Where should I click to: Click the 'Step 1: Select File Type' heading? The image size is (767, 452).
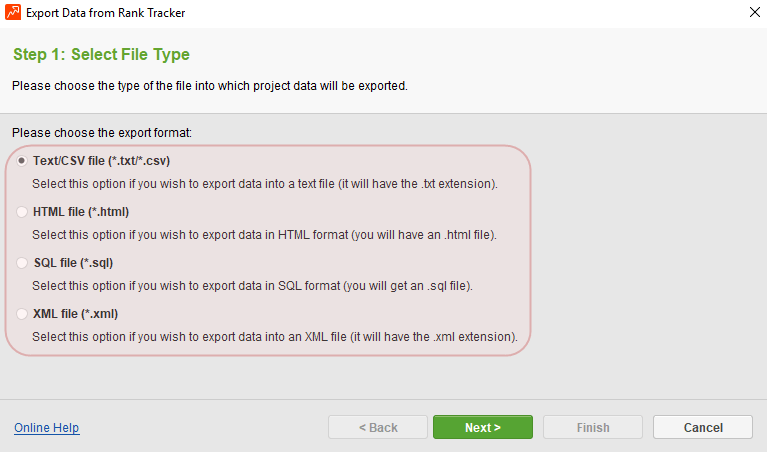pyautogui.click(x=101, y=54)
